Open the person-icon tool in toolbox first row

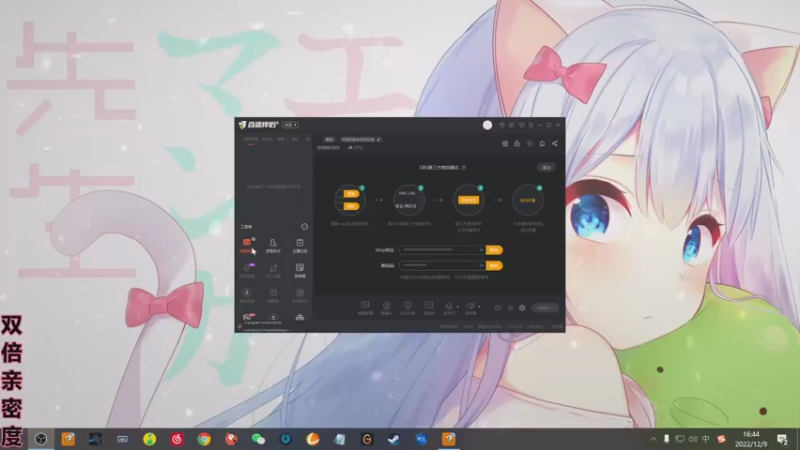273,245
